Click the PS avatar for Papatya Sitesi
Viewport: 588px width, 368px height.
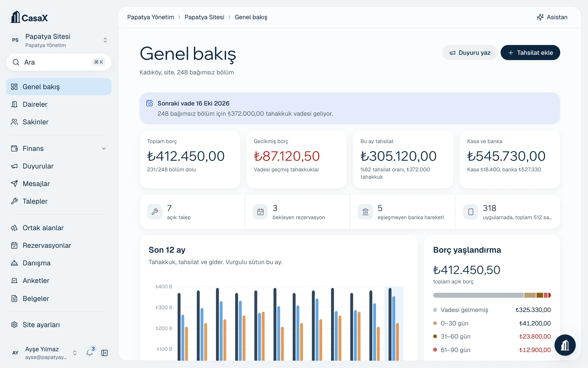15,40
